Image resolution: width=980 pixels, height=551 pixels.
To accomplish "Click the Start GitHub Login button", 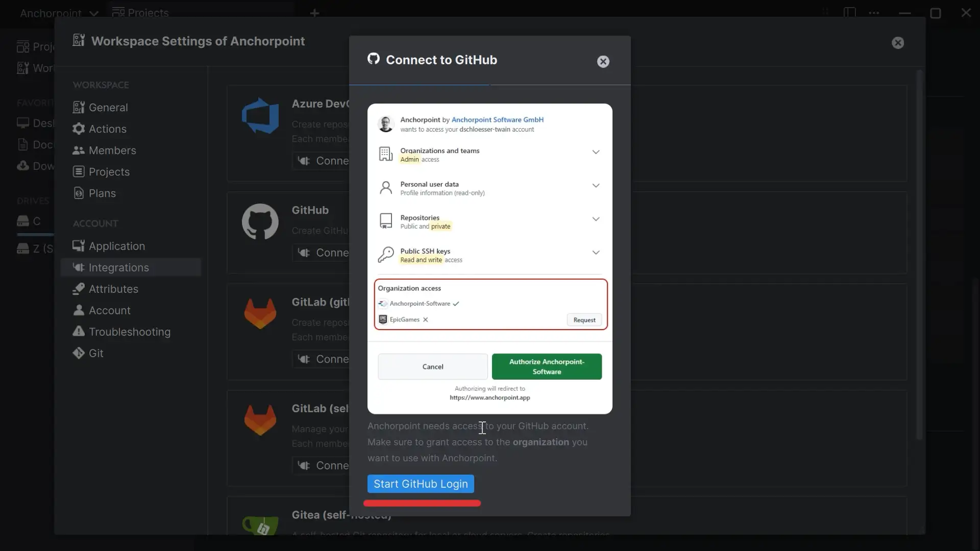I will [420, 484].
